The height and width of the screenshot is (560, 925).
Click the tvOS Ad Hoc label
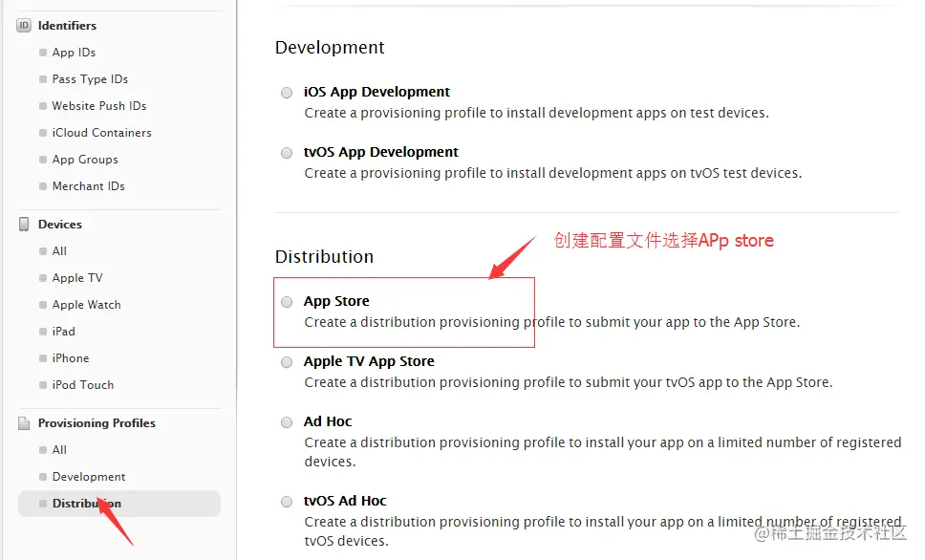[345, 501]
